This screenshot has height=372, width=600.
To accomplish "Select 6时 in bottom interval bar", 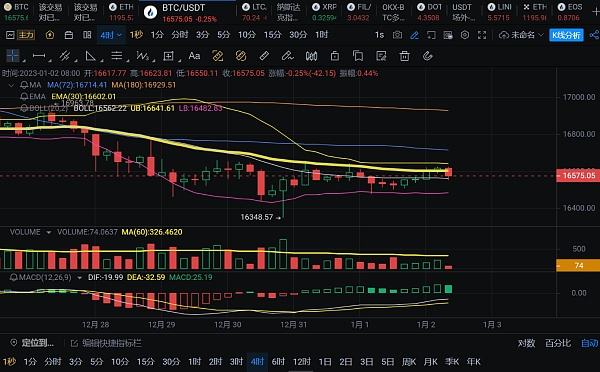I will coord(278,362).
